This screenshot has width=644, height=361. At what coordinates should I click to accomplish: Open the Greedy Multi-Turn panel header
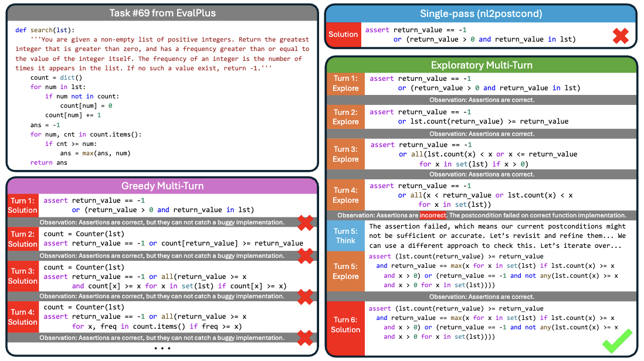[162, 186]
